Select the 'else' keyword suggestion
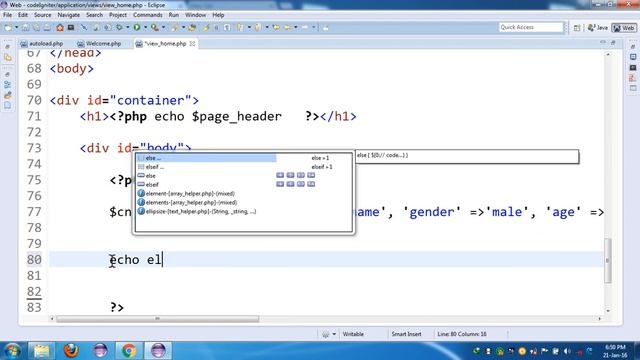Viewport: 640px width, 360px height. click(x=243, y=176)
